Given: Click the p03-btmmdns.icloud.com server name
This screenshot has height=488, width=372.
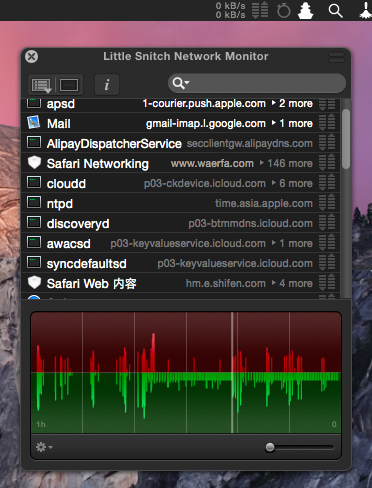Looking at the screenshot, I should coord(251,223).
